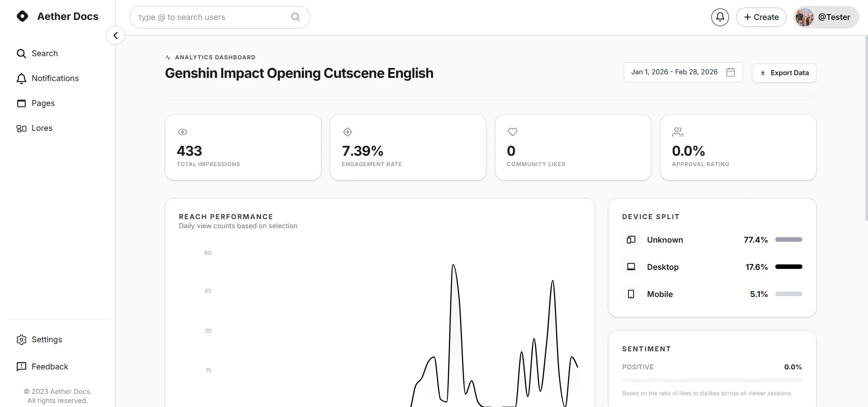Click the Search magnifier icon in the sidebar
868x407 pixels.
click(x=21, y=53)
